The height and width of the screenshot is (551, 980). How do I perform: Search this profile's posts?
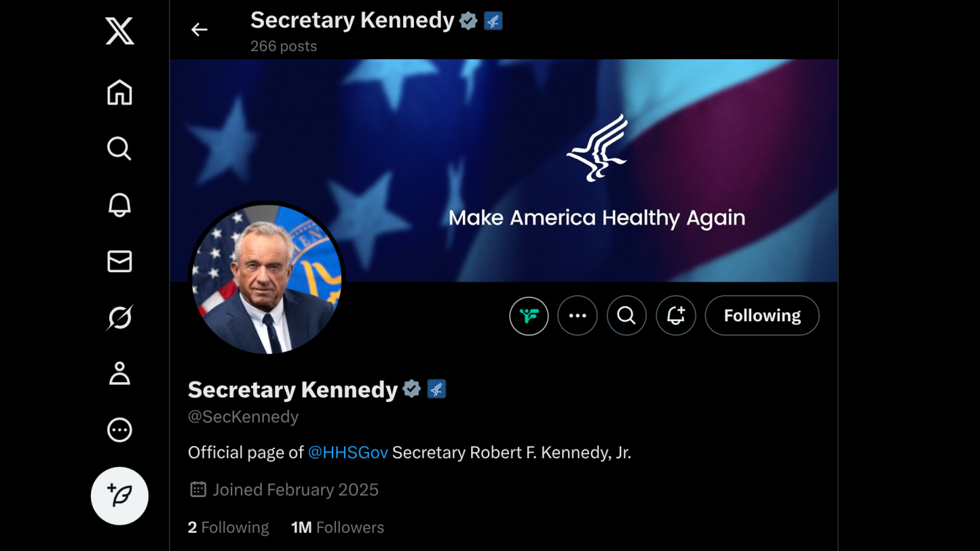(627, 315)
